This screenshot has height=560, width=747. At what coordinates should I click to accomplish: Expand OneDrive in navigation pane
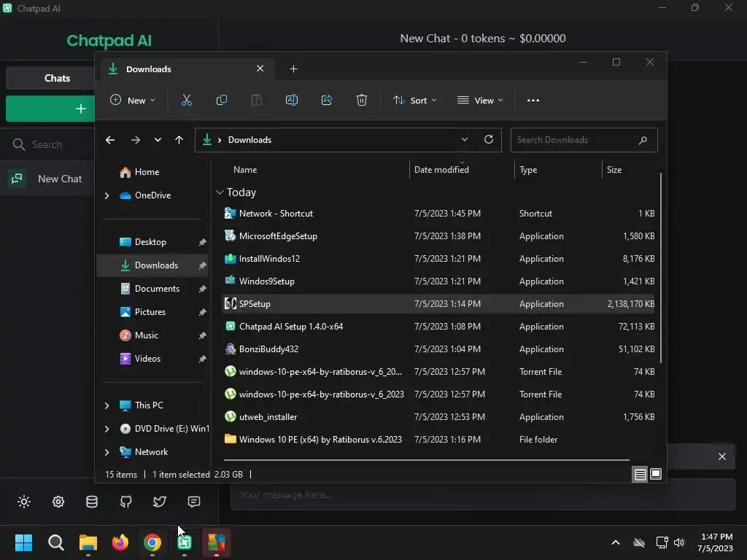tap(107, 195)
